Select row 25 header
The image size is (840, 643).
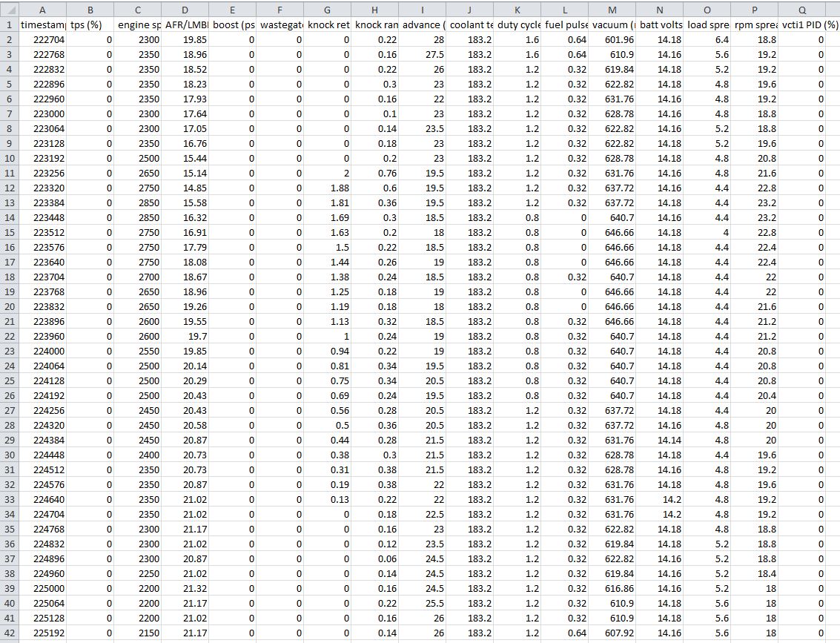point(9,380)
